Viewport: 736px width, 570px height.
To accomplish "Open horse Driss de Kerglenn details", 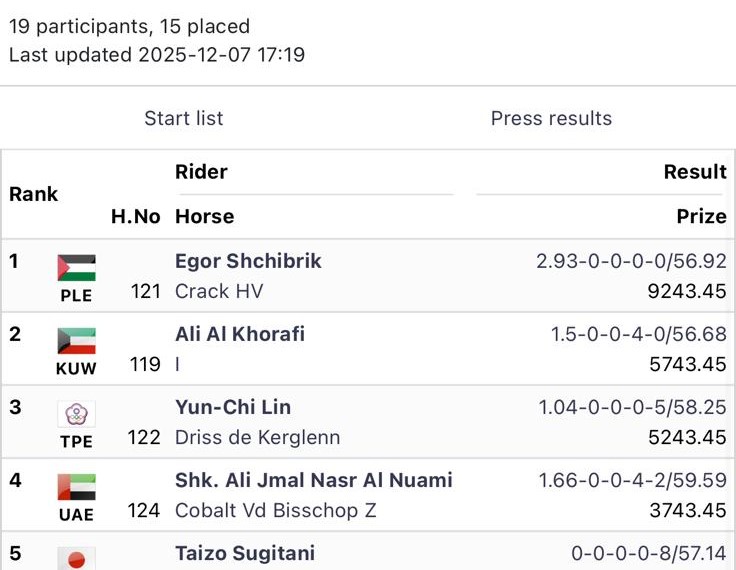I will [x=257, y=437].
